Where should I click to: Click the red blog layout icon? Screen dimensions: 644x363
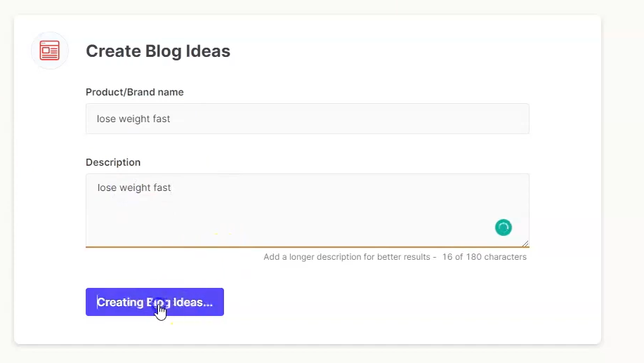[x=50, y=51]
